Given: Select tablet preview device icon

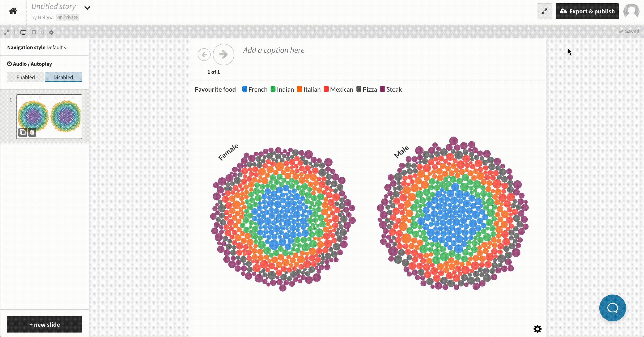Looking at the screenshot, I should 34,32.
